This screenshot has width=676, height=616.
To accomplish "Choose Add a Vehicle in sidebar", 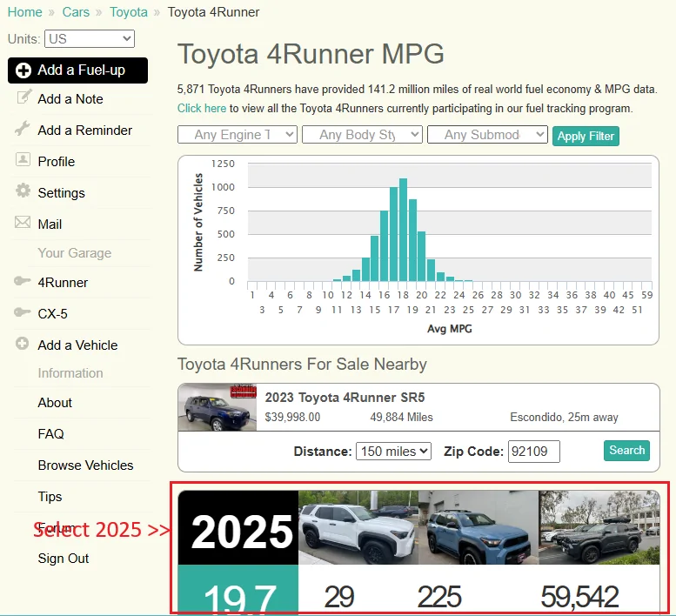I will pos(77,345).
